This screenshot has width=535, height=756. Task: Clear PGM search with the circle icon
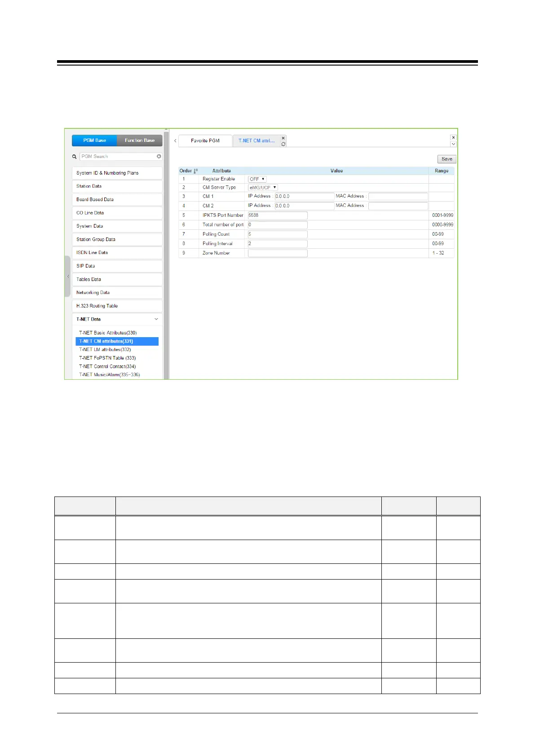pos(159,156)
